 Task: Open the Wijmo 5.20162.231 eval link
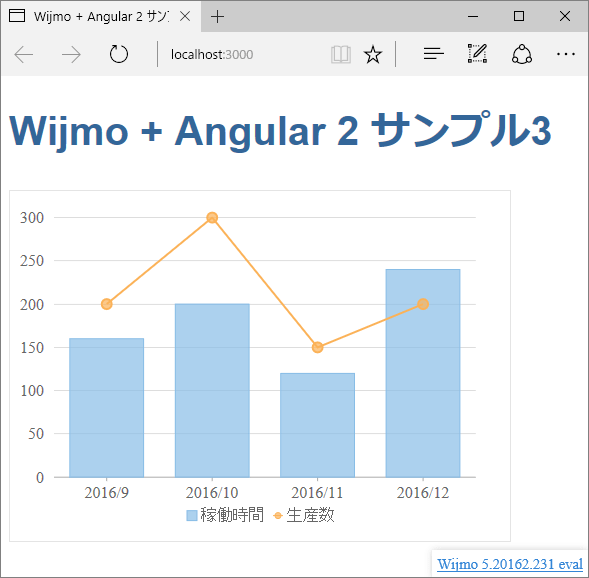pos(510,564)
